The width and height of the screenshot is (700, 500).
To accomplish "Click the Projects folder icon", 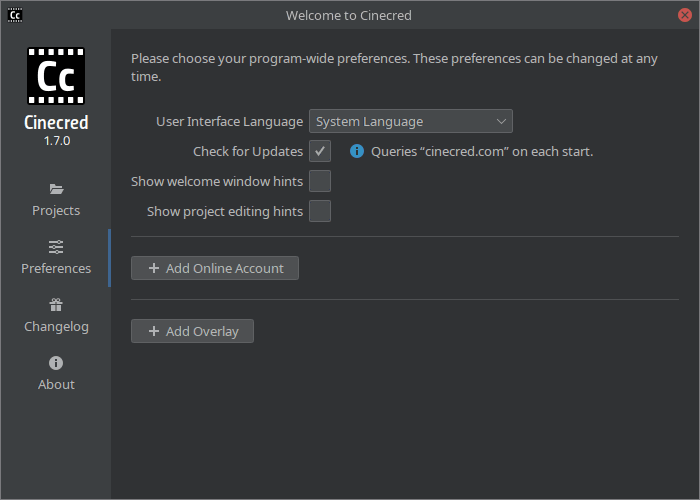I will click(56, 189).
